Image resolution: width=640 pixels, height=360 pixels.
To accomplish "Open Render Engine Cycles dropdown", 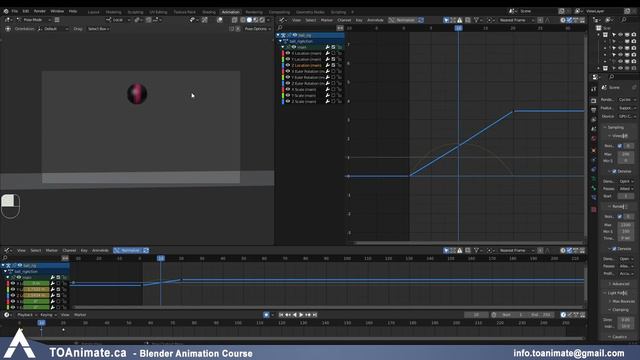I will 627,100.
